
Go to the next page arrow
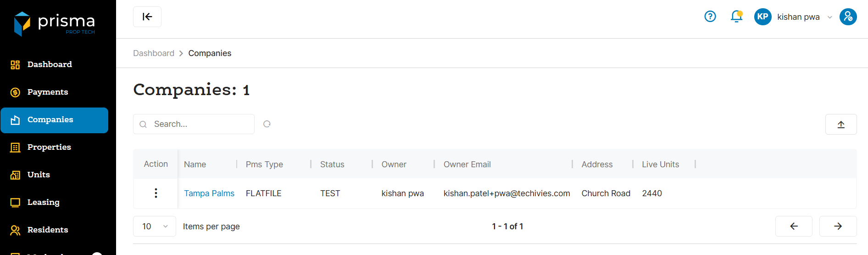point(838,227)
